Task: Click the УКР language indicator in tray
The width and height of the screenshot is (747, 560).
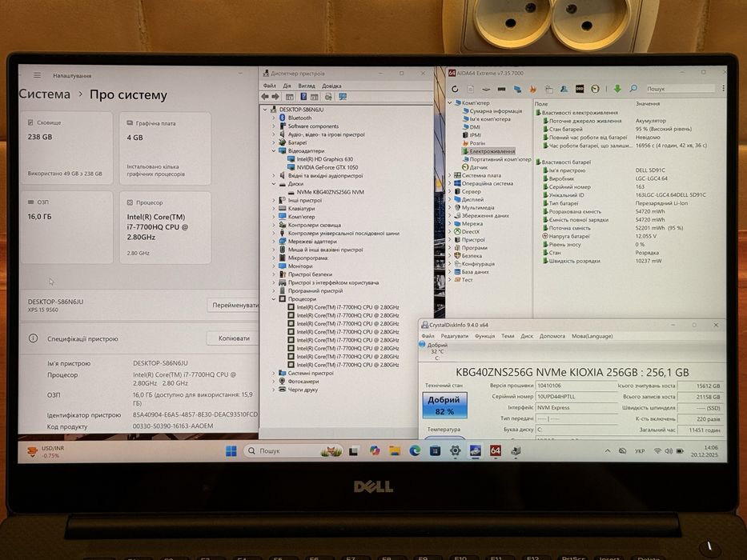Action: click(640, 451)
